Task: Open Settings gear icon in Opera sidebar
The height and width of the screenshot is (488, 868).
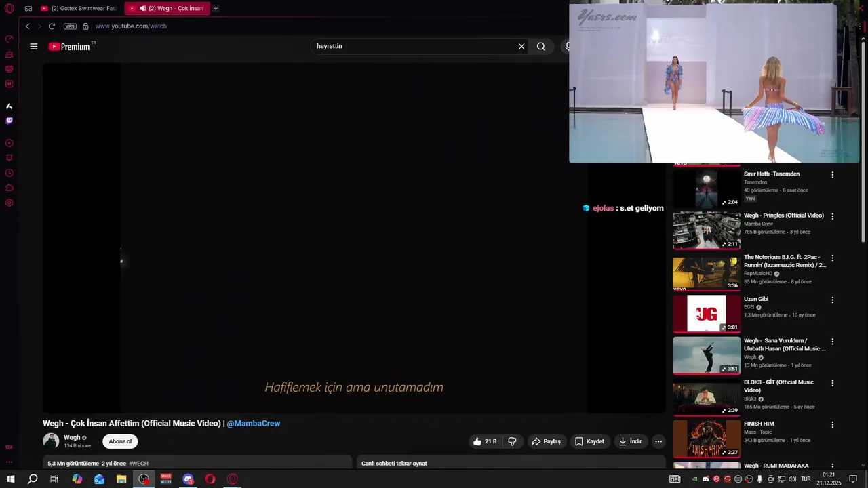Action: point(9,203)
